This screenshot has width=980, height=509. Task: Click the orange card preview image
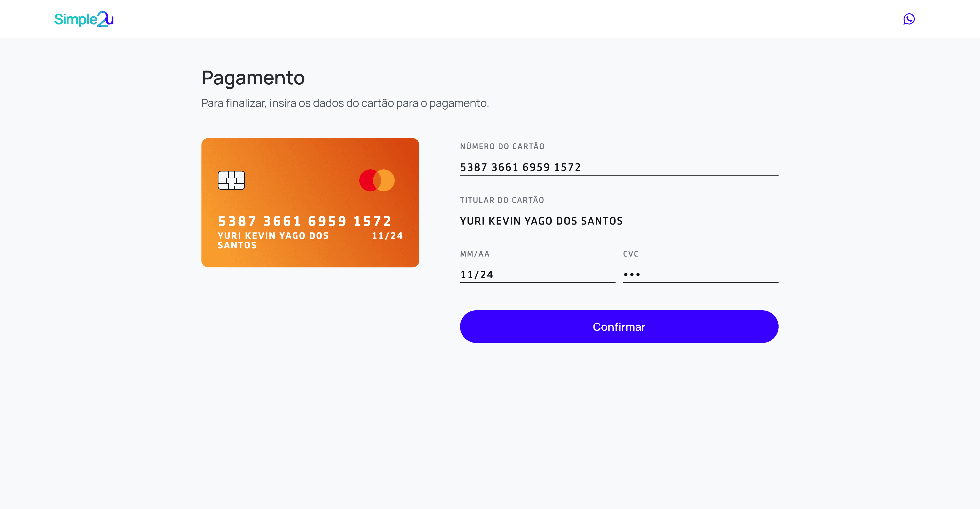click(x=310, y=203)
